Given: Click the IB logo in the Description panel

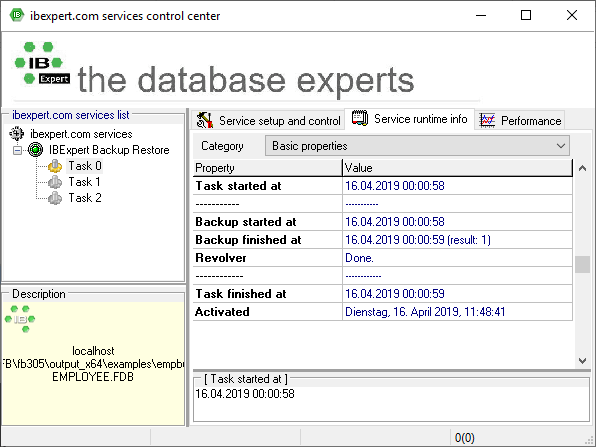Looking at the screenshot, I should [x=20, y=319].
